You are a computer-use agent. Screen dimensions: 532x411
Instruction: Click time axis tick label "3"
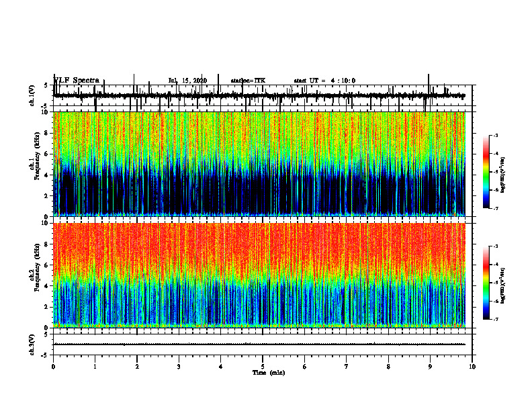pyautogui.click(x=179, y=367)
